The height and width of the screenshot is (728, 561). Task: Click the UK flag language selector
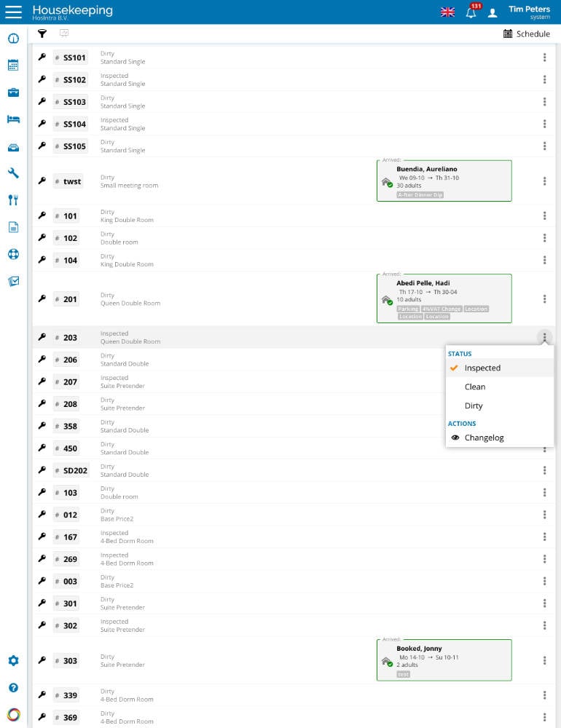click(x=447, y=12)
